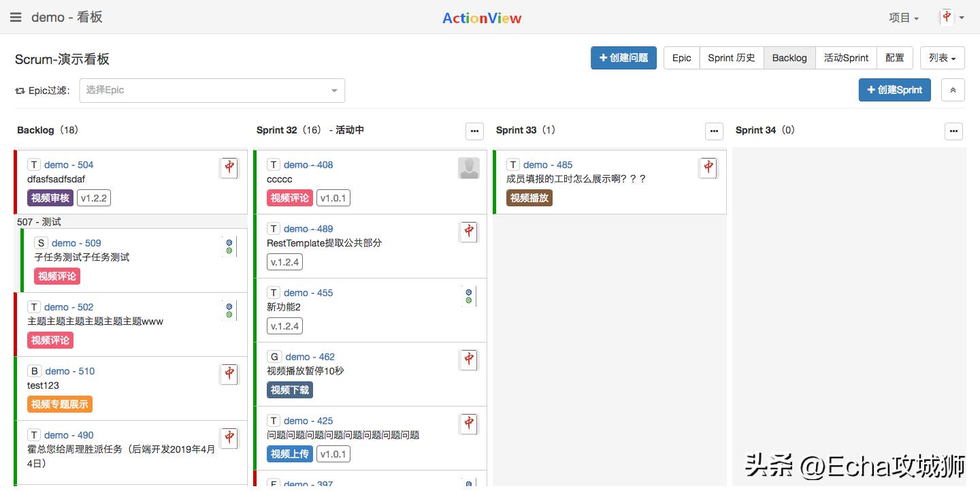Viewport: 980px width, 493px height.
Task: Open the hamburger navigation menu
Action: (x=15, y=17)
